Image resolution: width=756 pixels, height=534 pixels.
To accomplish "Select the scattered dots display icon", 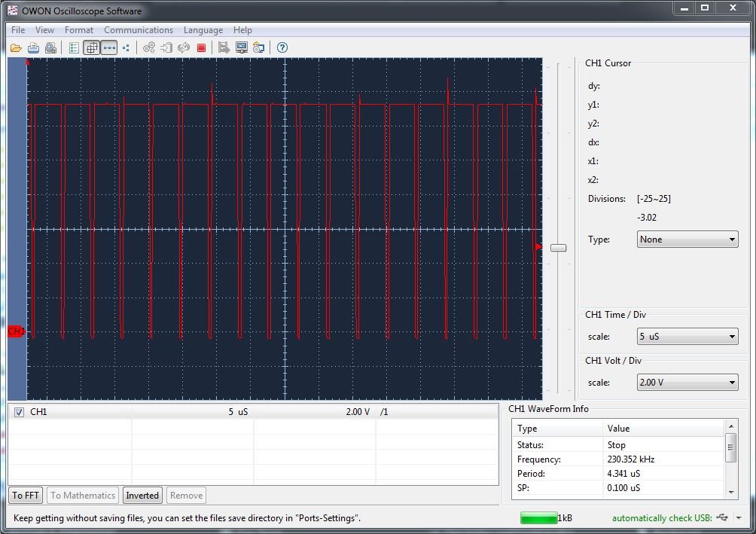I will pyautogui.click(x=126, y=47).
